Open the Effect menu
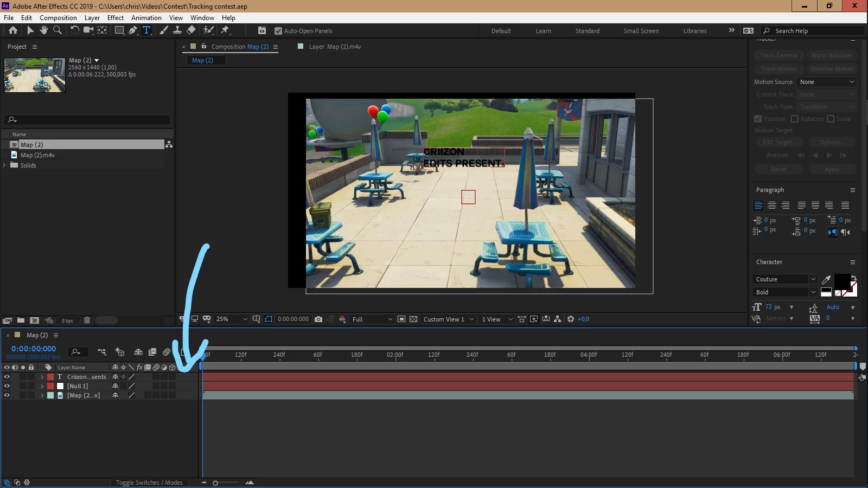This screenshot has width=868, height=488. pos(116,18)
